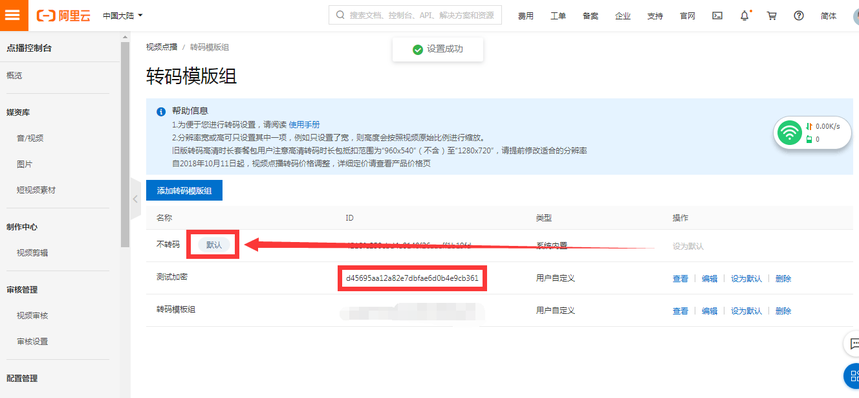The image size is (859, 398).
Task: Open the notifications bell
Action: 744,15
